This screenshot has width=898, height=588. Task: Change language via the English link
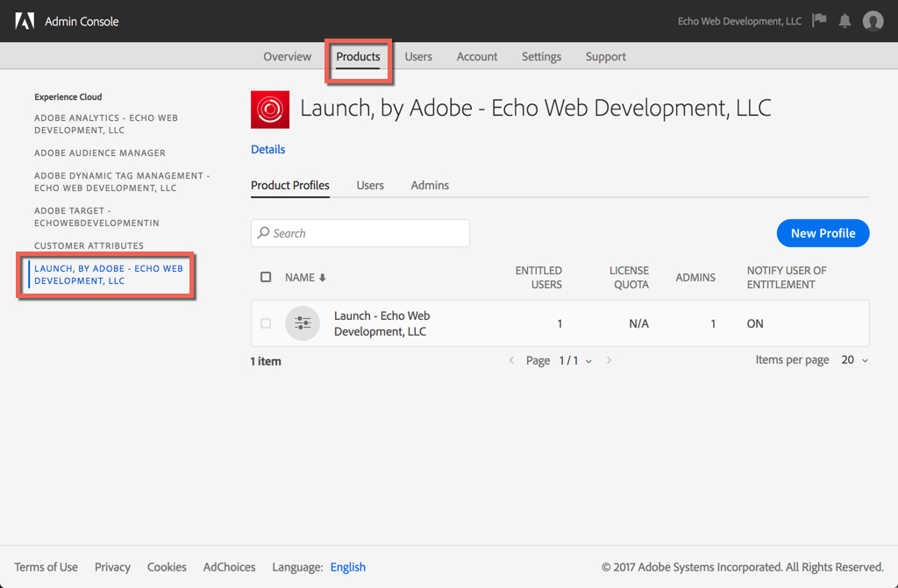click(347, 567)
